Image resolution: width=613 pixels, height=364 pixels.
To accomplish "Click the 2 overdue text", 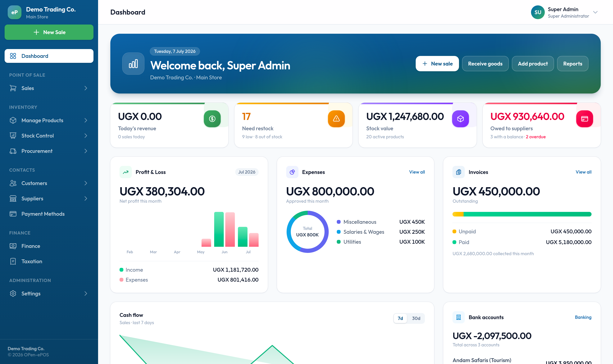I will click(x=536, y=137).
